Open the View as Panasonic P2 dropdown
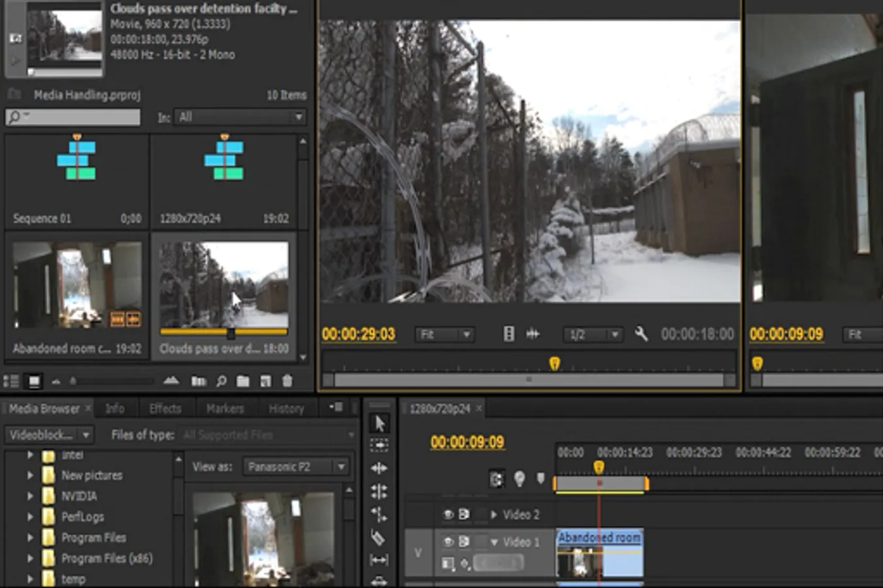 [296, 466]
